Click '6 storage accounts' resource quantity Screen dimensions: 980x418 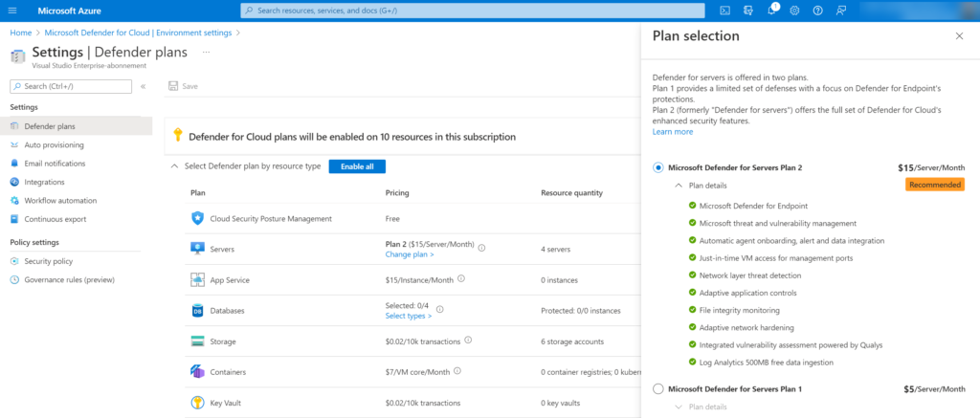click(572, 341)
